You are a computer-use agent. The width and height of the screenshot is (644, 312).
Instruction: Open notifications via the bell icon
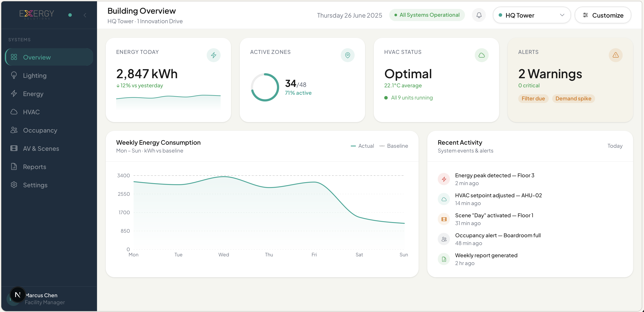479,15
